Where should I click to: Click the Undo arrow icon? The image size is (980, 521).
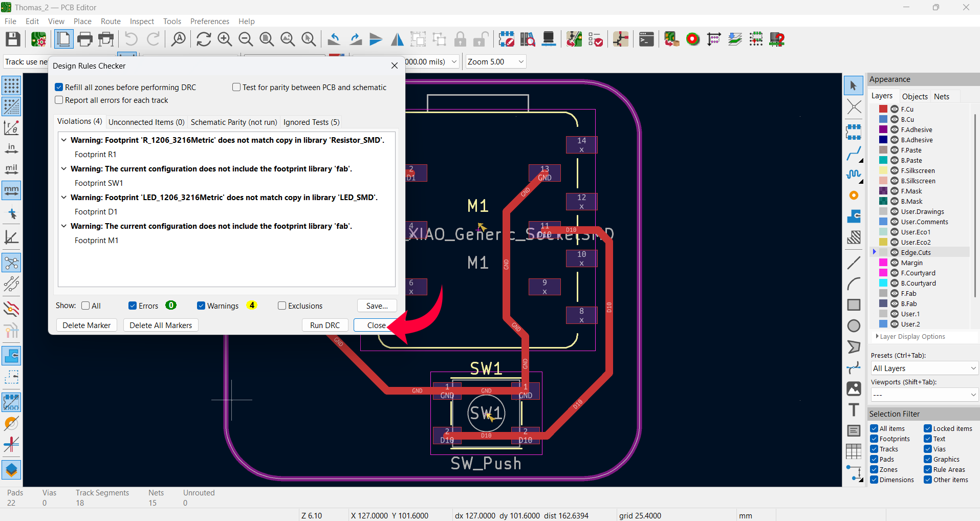pyautogui.click(x=132, y=39)
